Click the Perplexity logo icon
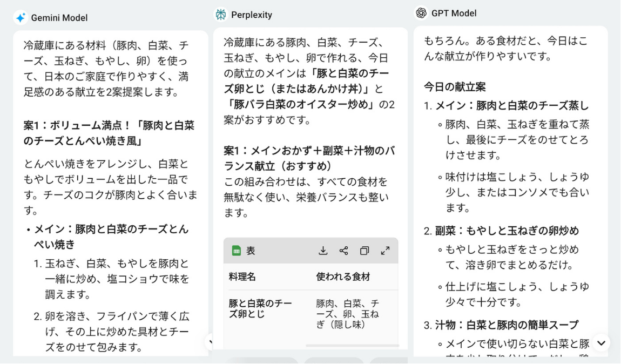The width and height of the screenshot is (621, 364). [x=221, y=15]
